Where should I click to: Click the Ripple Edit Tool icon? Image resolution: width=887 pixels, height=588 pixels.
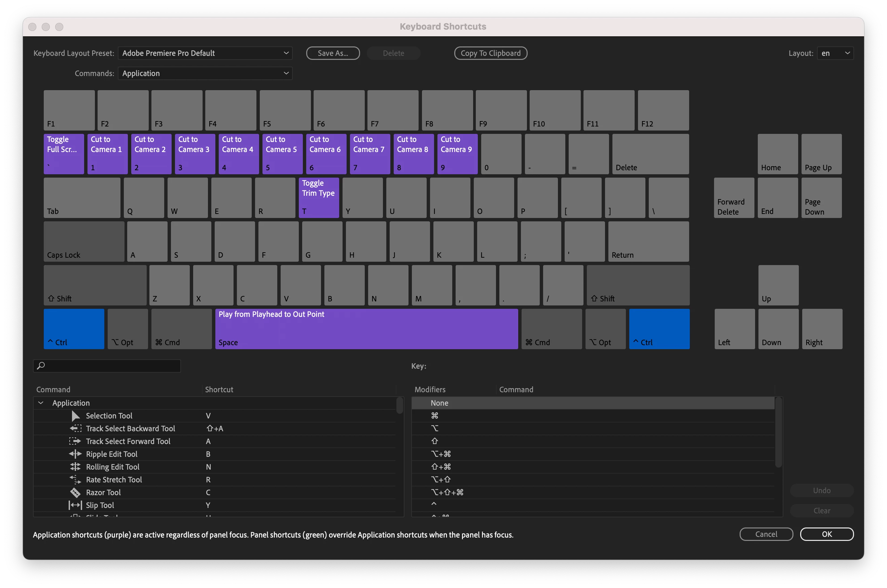click(x=75, y=454)
